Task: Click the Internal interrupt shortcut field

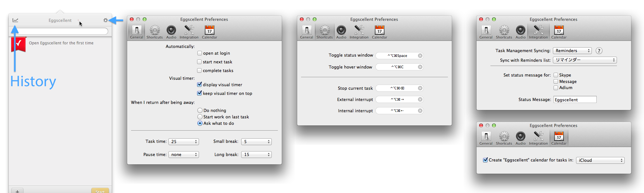Action: click(400, 111)
